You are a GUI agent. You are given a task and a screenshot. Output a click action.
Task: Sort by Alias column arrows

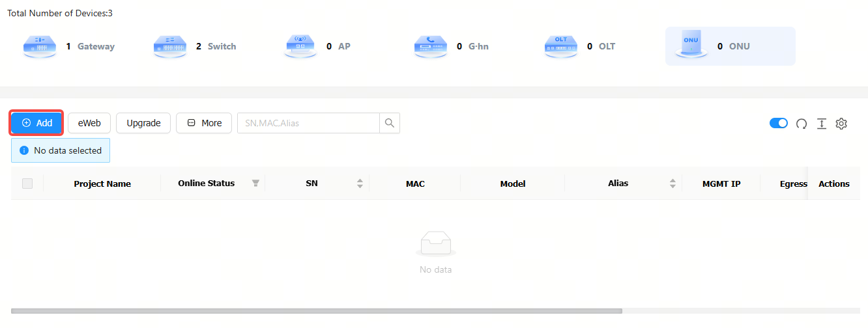click(x=673, y=184)
